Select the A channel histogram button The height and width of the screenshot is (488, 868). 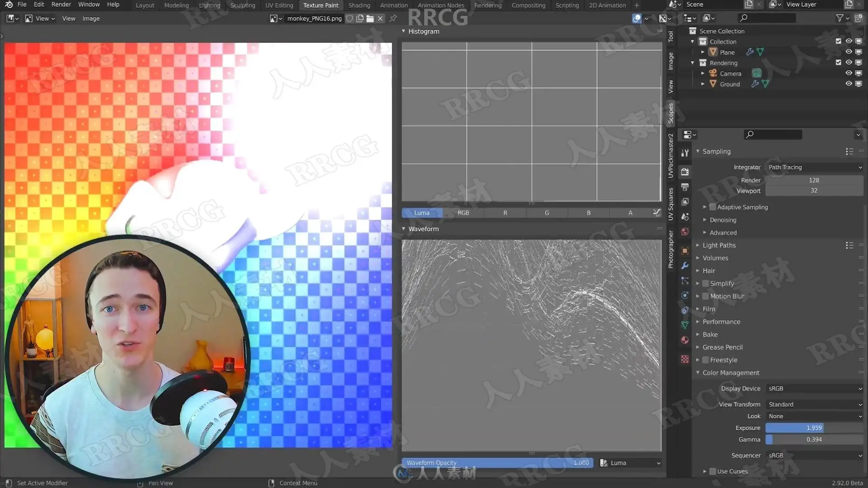click(x=630, y=213)
